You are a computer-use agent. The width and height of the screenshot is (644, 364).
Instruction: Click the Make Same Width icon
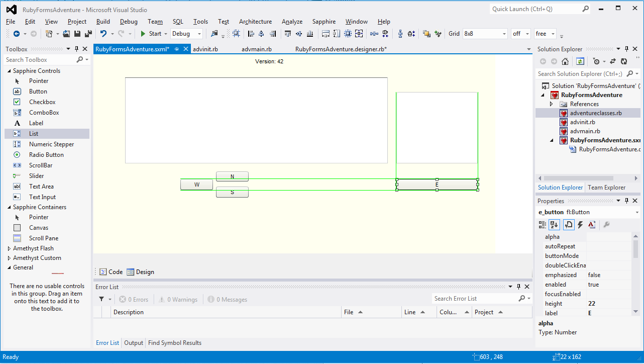click(x=326, y=34)
